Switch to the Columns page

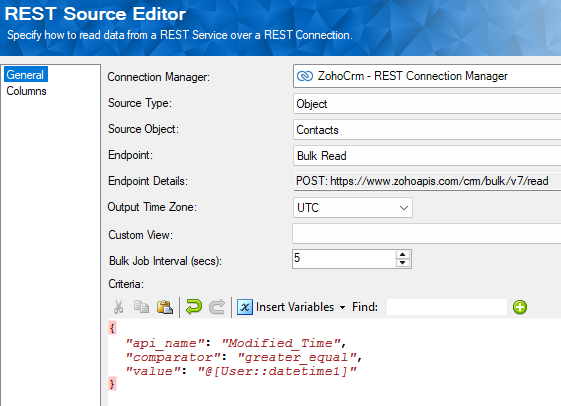(x=26, y=91)
